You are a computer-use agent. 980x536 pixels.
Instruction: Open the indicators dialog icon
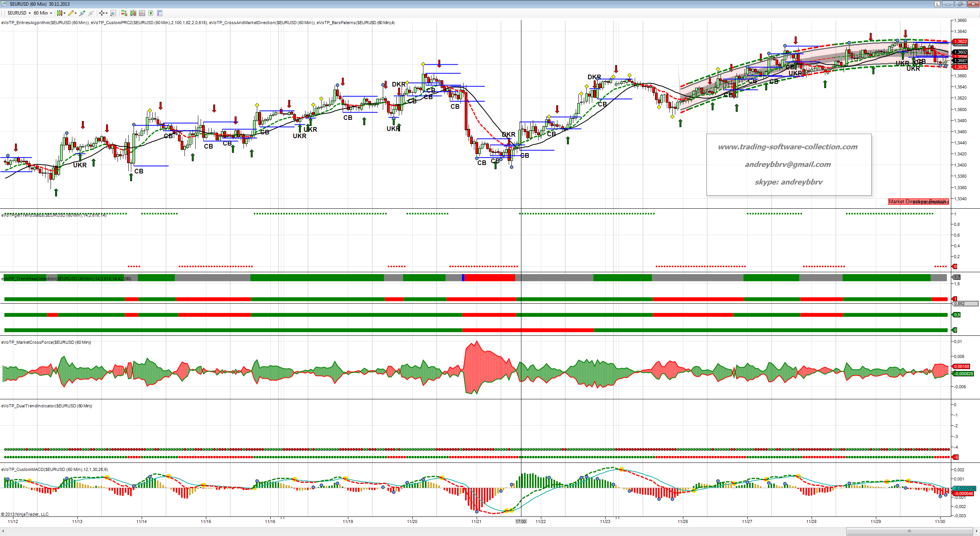142,13
